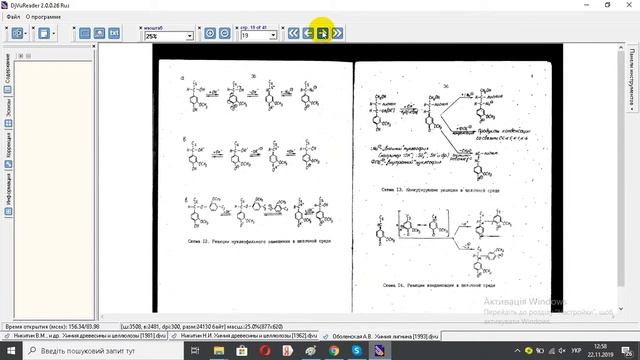The height and width of the screenshot is (360, 640).
Task: Click the Windows taskbar search field
Action: coord(103,351)
